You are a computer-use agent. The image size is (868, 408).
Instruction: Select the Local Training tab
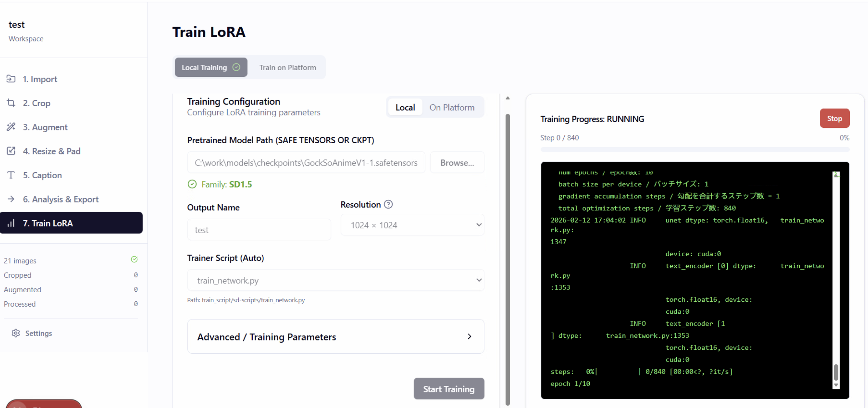click(211, 67)
